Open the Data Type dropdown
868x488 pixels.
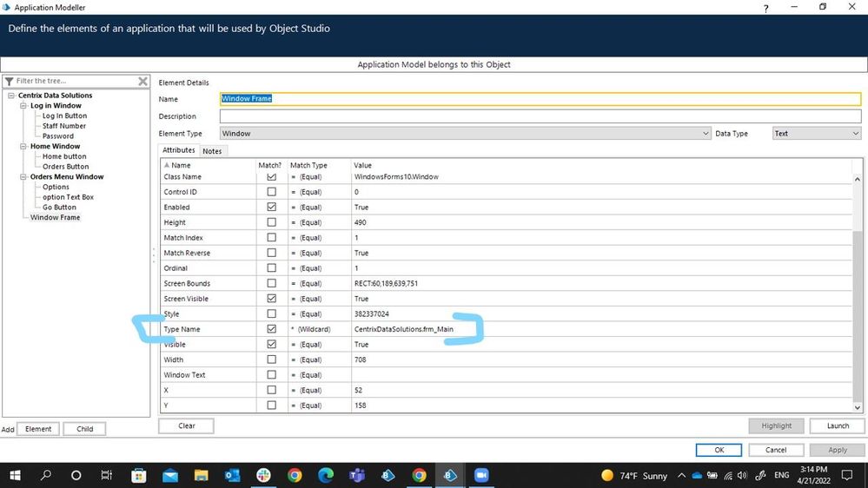coord(855,134)
